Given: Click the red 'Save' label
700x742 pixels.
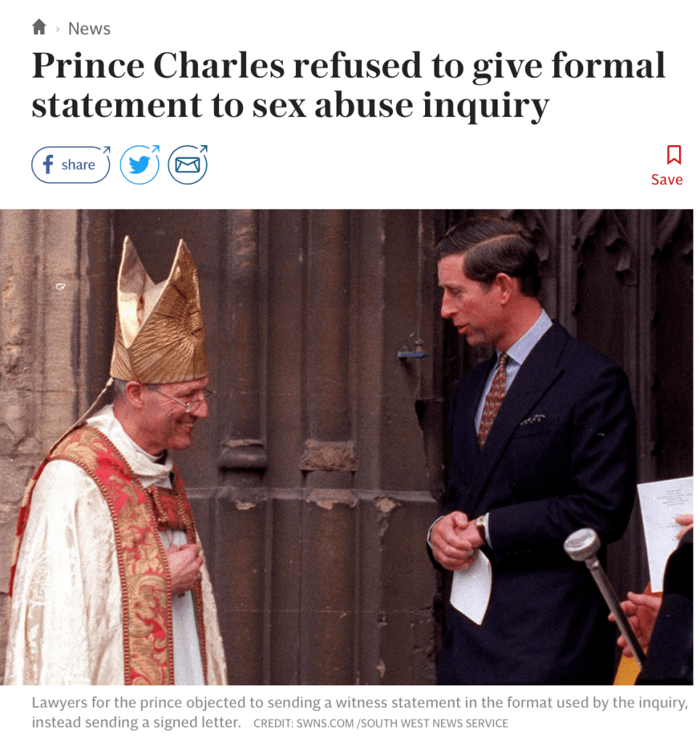Looking at the screenshot, I should tap(667, 180).
